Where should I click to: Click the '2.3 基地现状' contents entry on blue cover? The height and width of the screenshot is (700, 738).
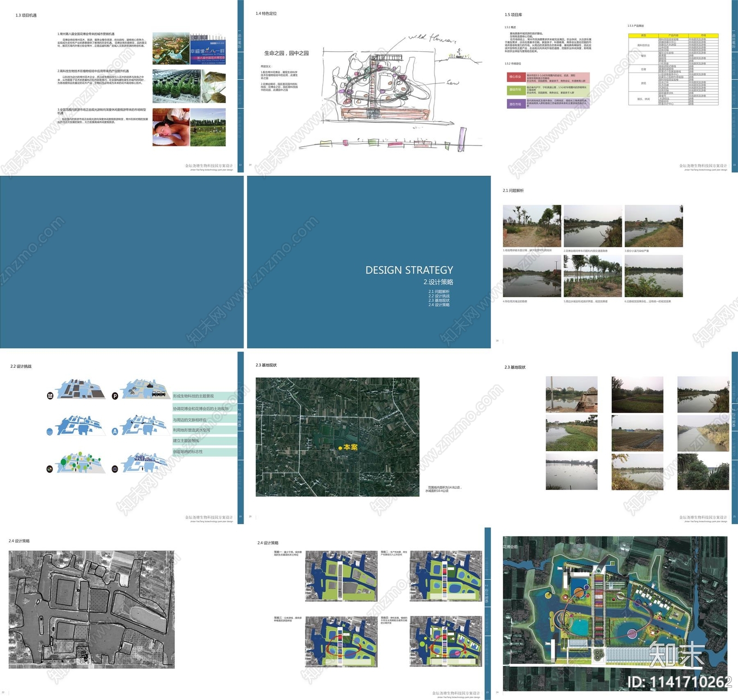point(439,300)
